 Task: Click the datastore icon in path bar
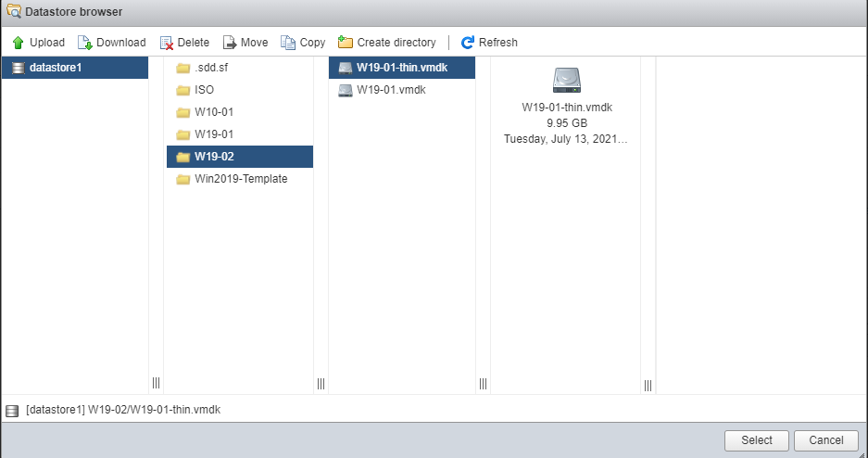(x=12, y=411)
